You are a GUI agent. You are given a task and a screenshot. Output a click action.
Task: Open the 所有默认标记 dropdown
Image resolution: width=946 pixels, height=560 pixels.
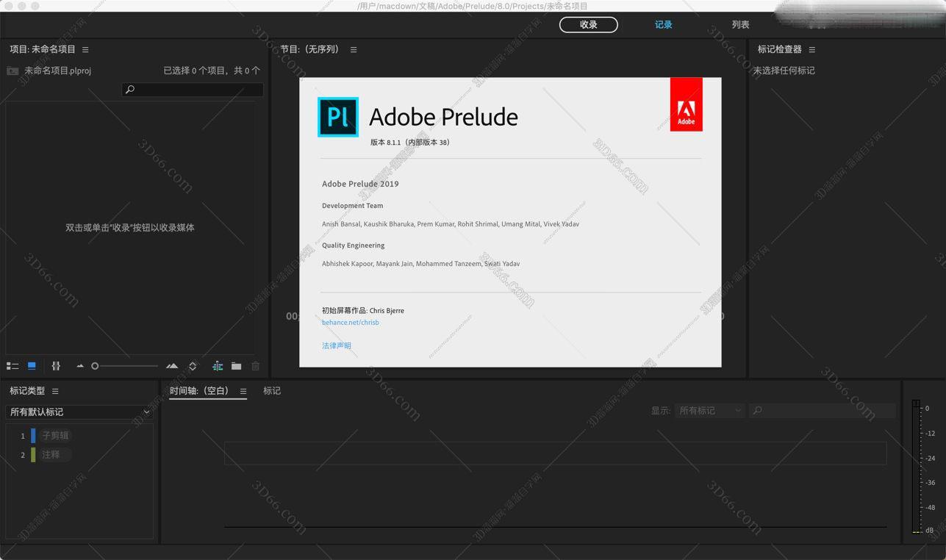[x=79, y=412]
